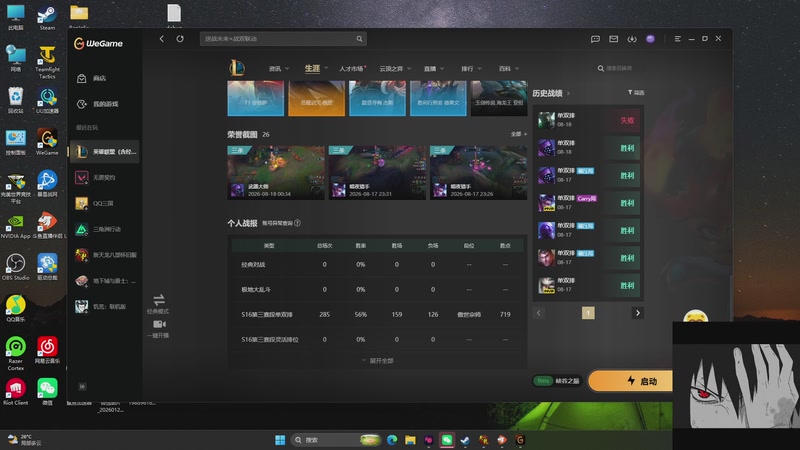Viewport: 800px width, 450px height.
Task: Expand the 生涯 tab dropdown arrow
Action: (x=326, y=68)
